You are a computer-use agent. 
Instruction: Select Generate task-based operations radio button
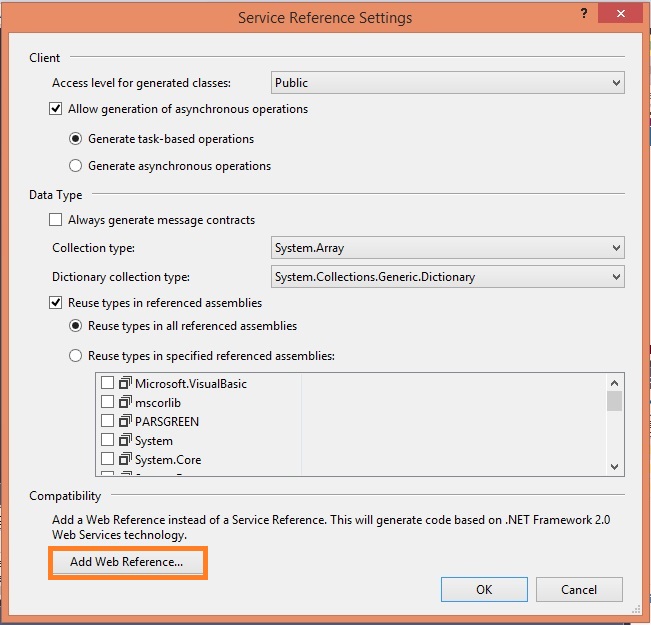click(75, 139)
